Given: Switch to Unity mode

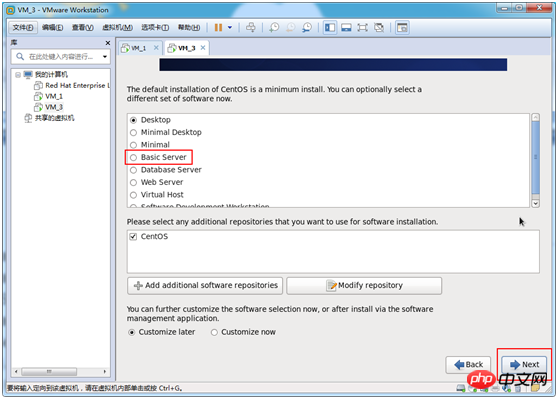Looking at the screenshot, I should [x=379, y=27].
